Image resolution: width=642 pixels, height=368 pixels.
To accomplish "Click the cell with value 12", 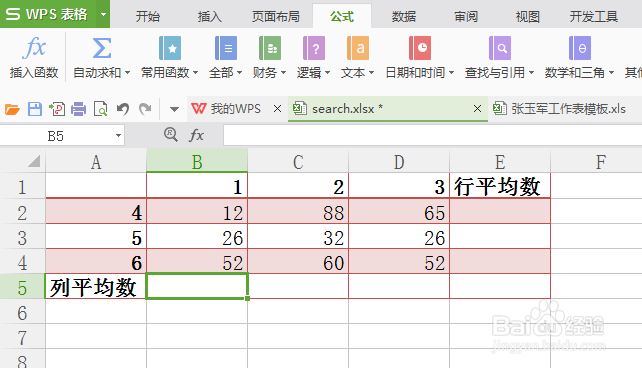I will pos(197,212).
